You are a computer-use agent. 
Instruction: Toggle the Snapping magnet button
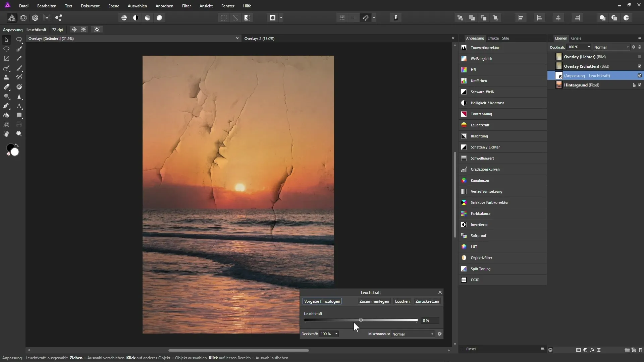366,18
